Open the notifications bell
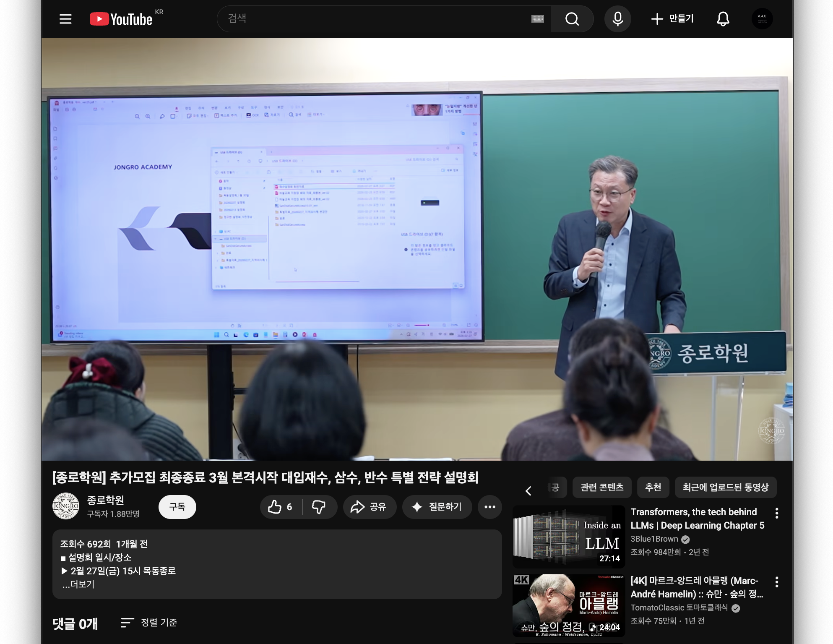This screenshot has width=833, height=644. click(x=723, y=19)
